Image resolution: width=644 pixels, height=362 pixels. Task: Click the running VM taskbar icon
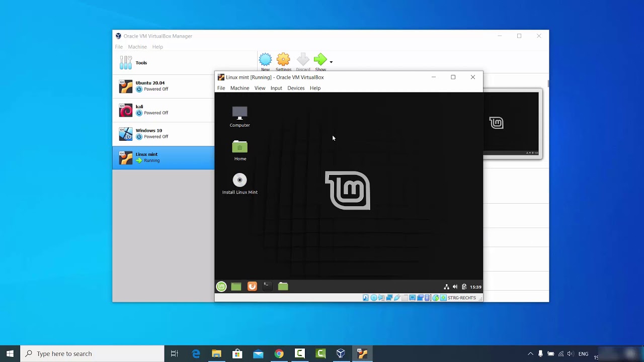[362, 353]
